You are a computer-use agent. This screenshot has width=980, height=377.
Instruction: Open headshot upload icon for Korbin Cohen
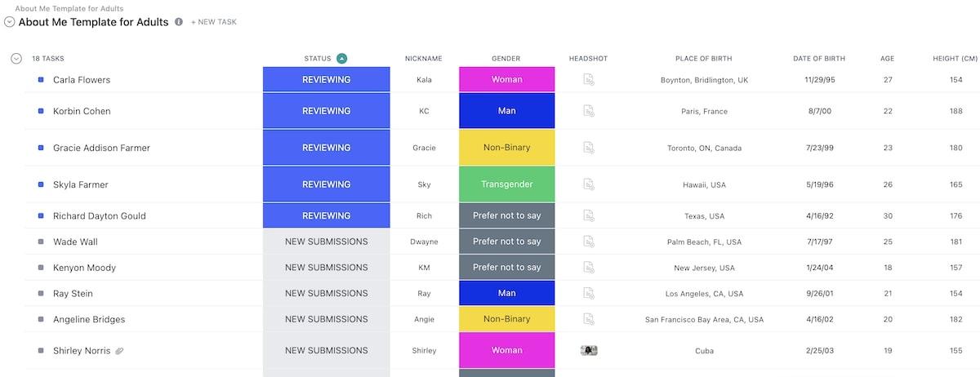(589, 111)
